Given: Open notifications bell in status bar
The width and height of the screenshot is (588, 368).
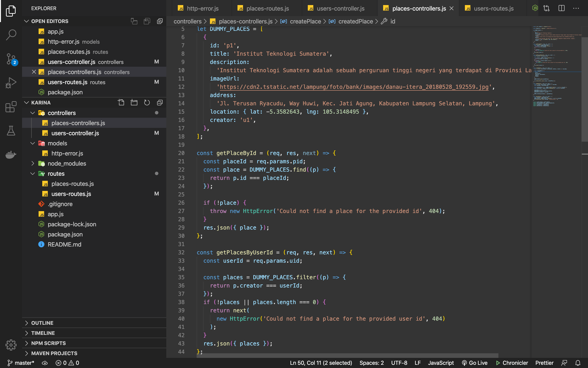Looking at the screenshot, I should coord(578,363).
